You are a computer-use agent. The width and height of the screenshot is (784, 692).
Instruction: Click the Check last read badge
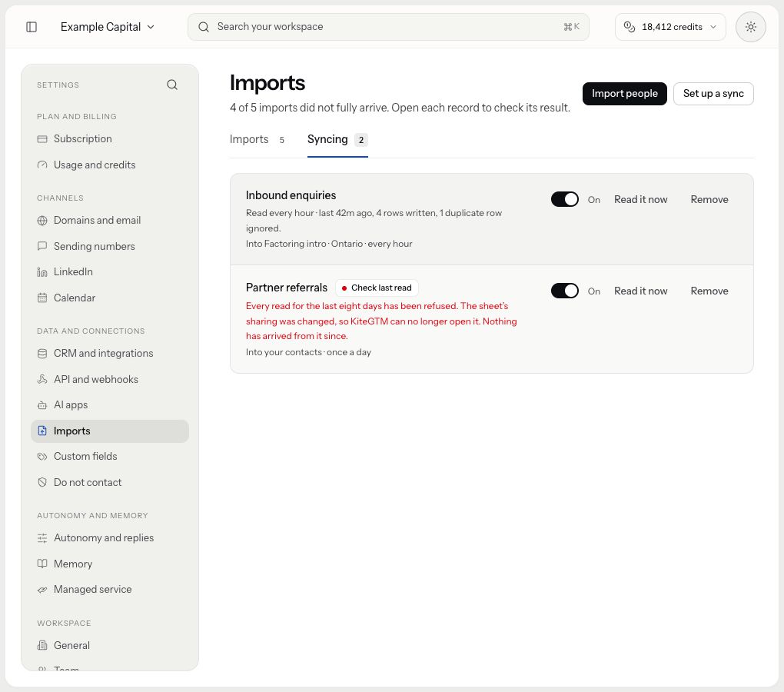tap(377, 288)
